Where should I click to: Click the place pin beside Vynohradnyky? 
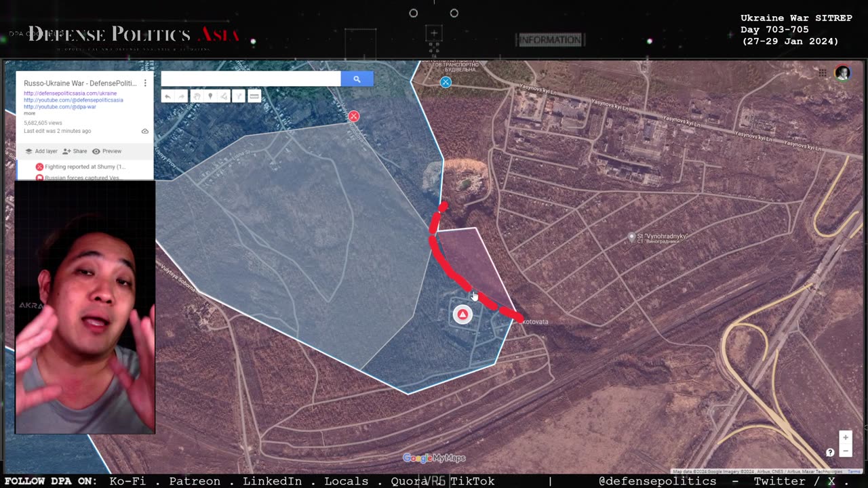point(631,237)
